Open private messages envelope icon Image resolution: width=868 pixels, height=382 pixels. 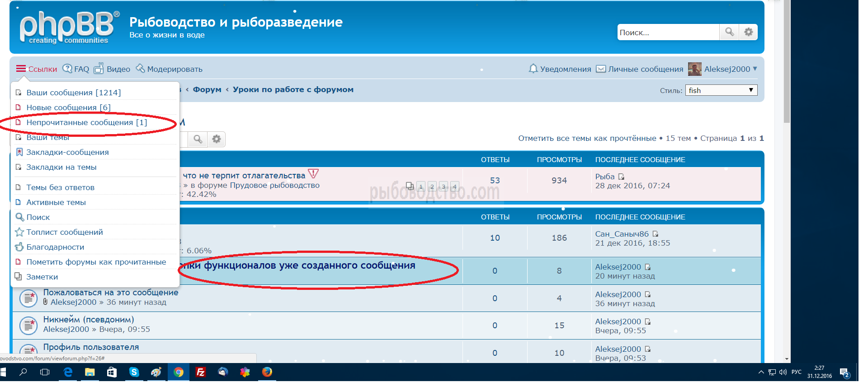[x=601, y=69]
